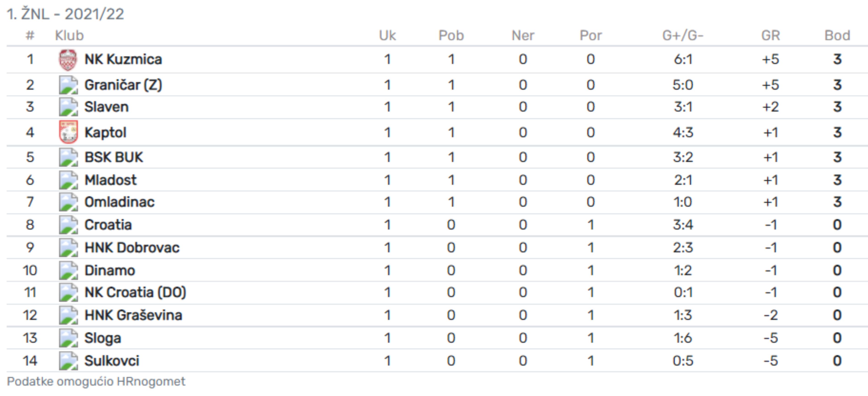Click the G+/G- column header
Screen dimensions: 868x396
683,35
